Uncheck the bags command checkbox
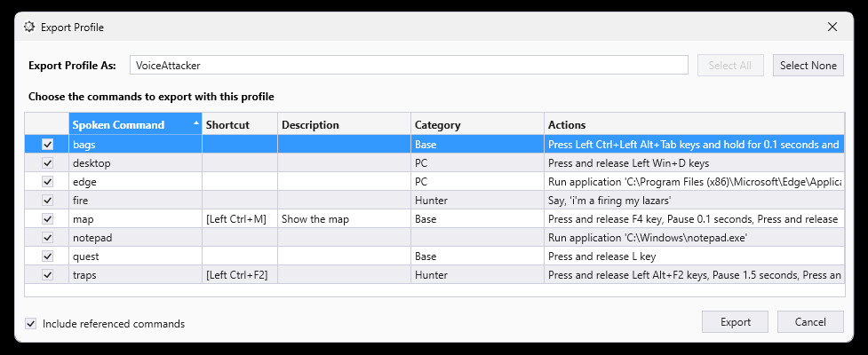Image resolution: width=868 pixels, height=355 pixels. click(48, 145)
